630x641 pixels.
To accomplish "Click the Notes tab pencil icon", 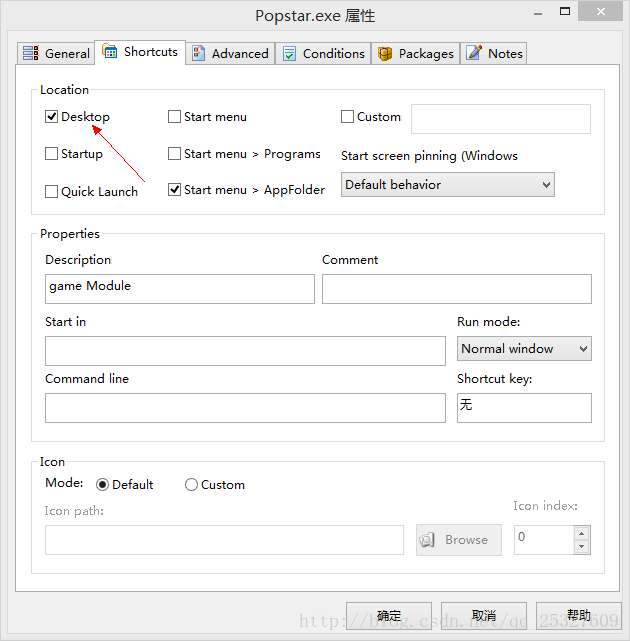I will point(474,53).
